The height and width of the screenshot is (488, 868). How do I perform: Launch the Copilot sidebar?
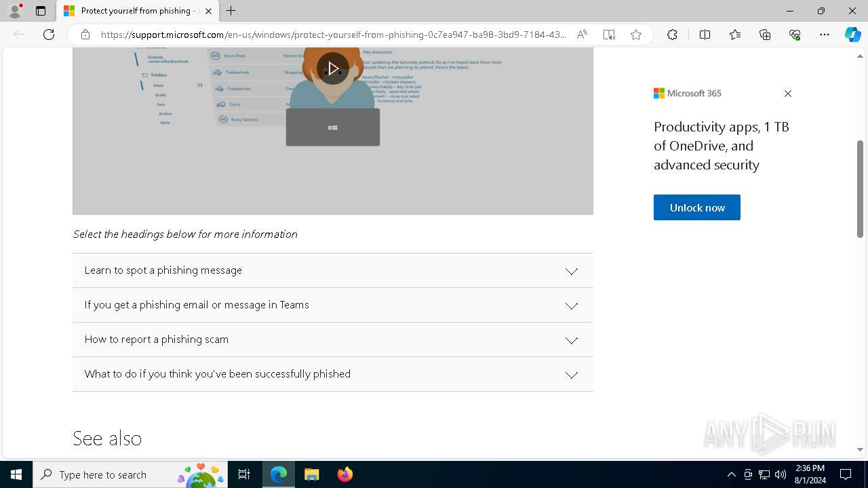(852, 35)
